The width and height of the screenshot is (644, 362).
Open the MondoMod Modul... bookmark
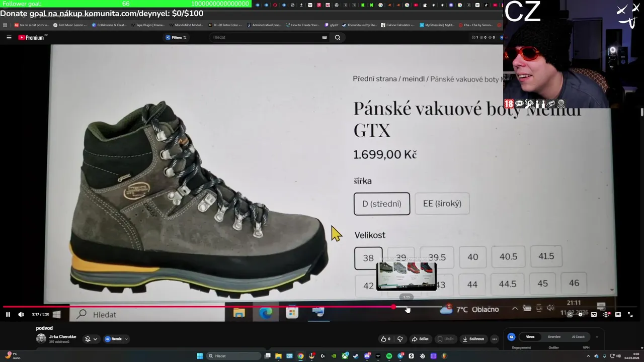[x=186, y=25]
